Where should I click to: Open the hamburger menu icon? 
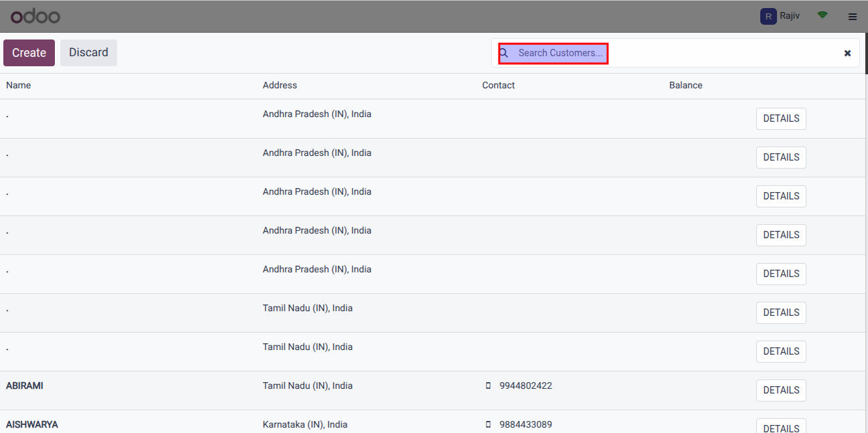[852, 17]
